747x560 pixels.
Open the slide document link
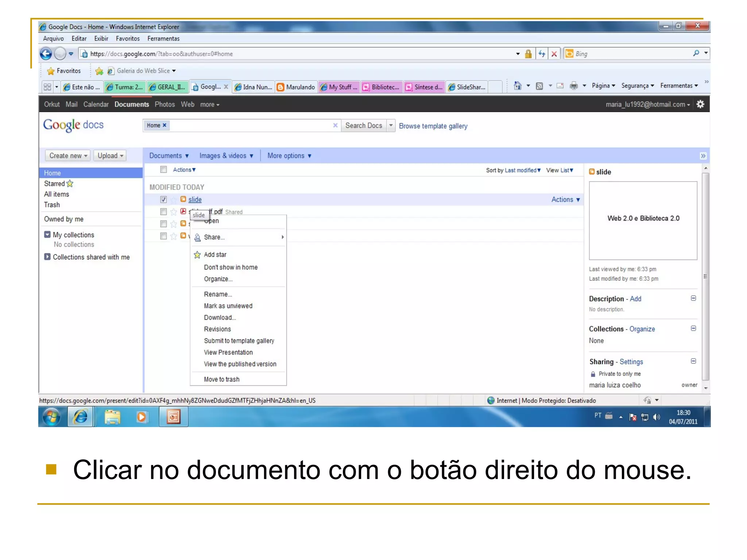click(x=195, y=200)
